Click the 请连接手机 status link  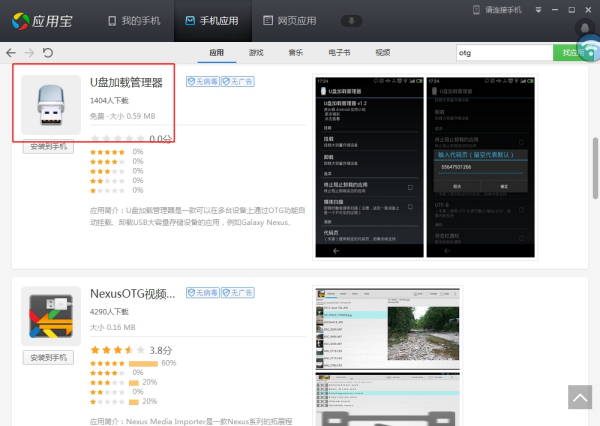(497, 10)
